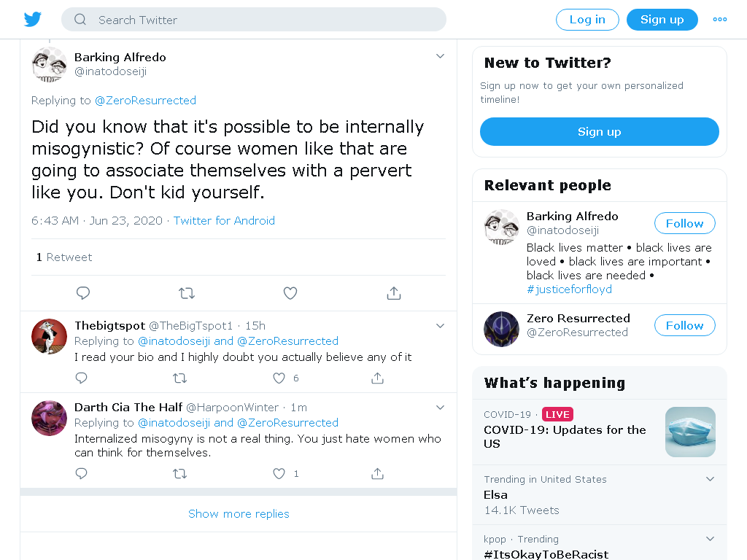Open chevron menu on Thebigtspot's reply
Viewport: 747px width, 560px height.
click(440, 326)
